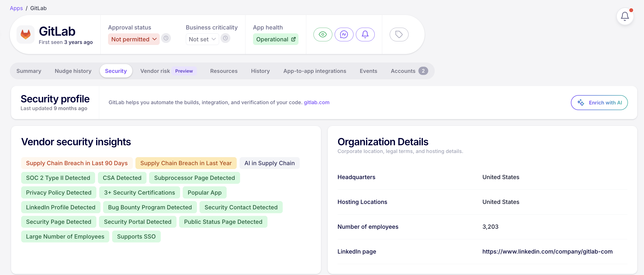Expand the Not permitted approval dropdown
The width and height of the screenshot is (644, 275).
tap(134, 39)
